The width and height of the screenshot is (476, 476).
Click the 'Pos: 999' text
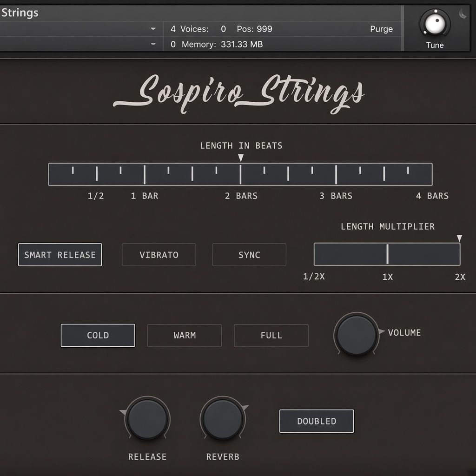[254, 29]
